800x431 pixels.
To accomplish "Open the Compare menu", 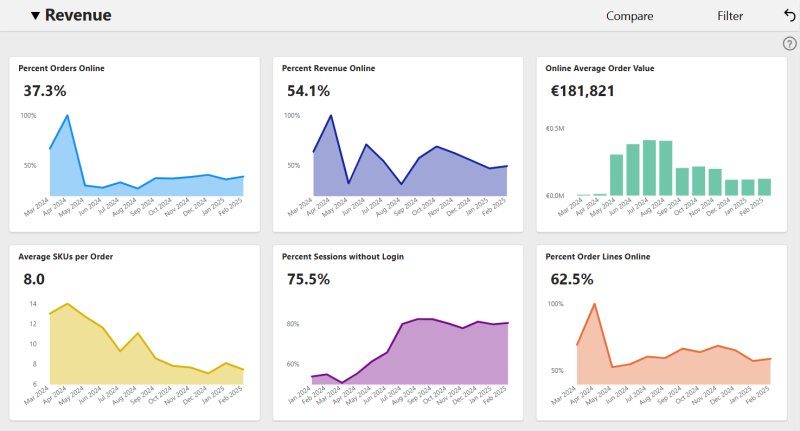I will point(630,16).
